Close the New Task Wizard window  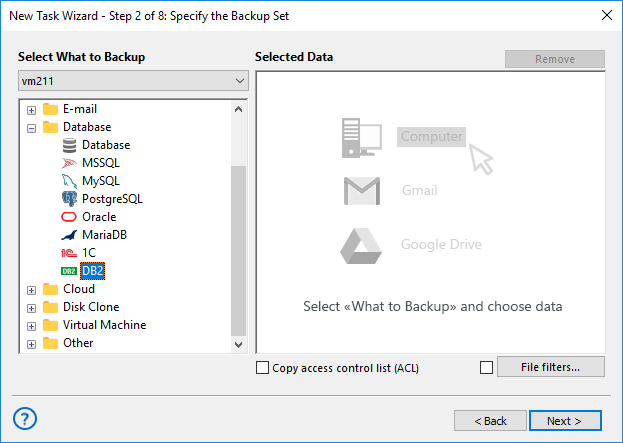tap(607, 15)
